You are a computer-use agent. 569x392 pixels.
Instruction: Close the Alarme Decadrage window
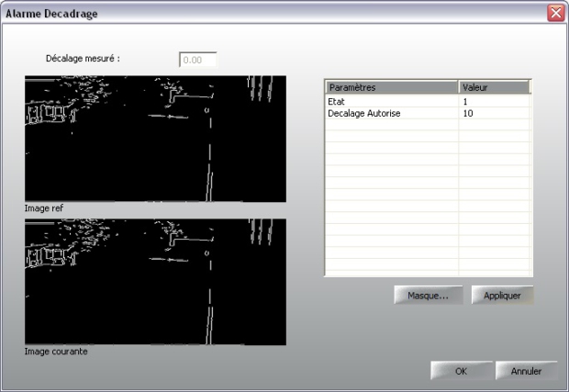[556, 13]
